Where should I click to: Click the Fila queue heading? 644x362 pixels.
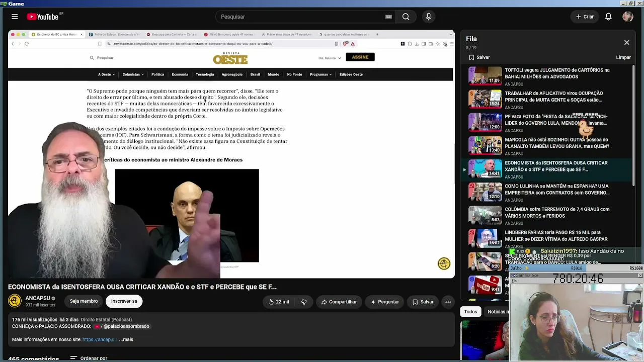click(471, 39)
